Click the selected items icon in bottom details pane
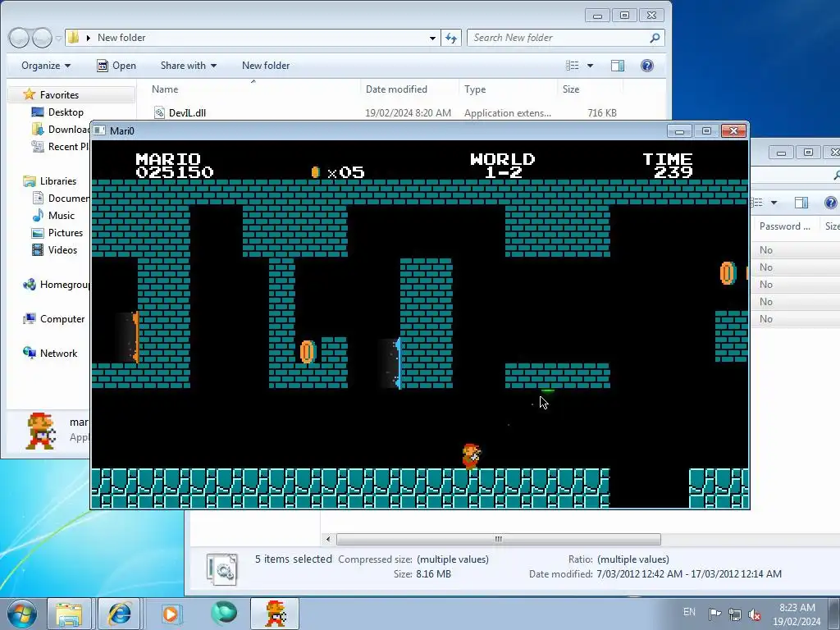 (221, 569)
